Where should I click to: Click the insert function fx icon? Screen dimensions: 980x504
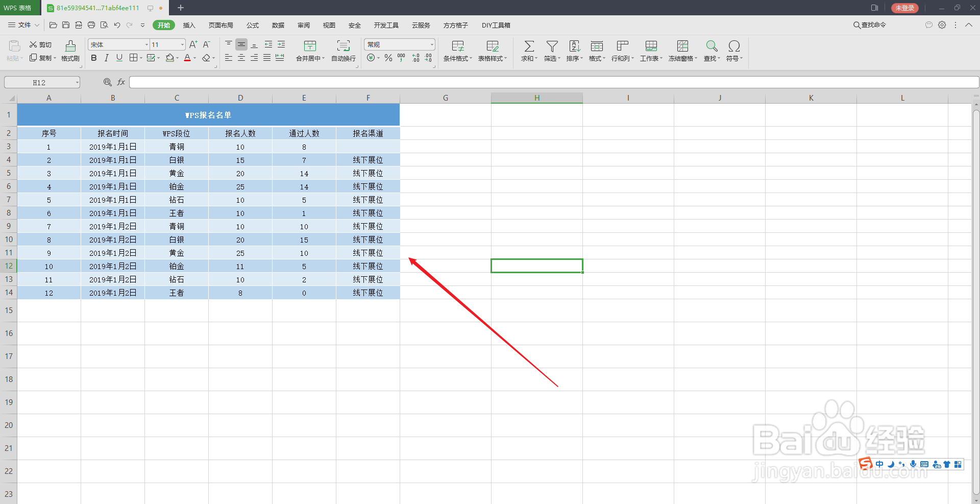pyautogui.click(x=121, y=82)
